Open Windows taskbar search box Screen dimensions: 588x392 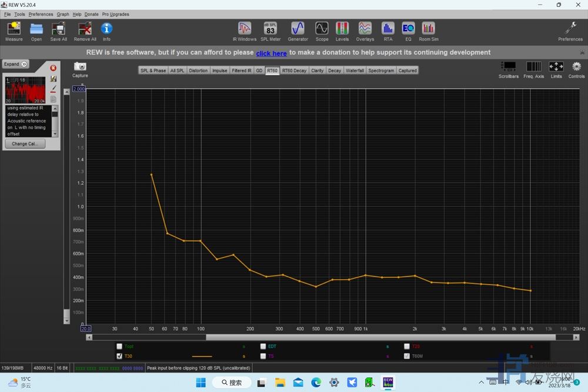231,383
